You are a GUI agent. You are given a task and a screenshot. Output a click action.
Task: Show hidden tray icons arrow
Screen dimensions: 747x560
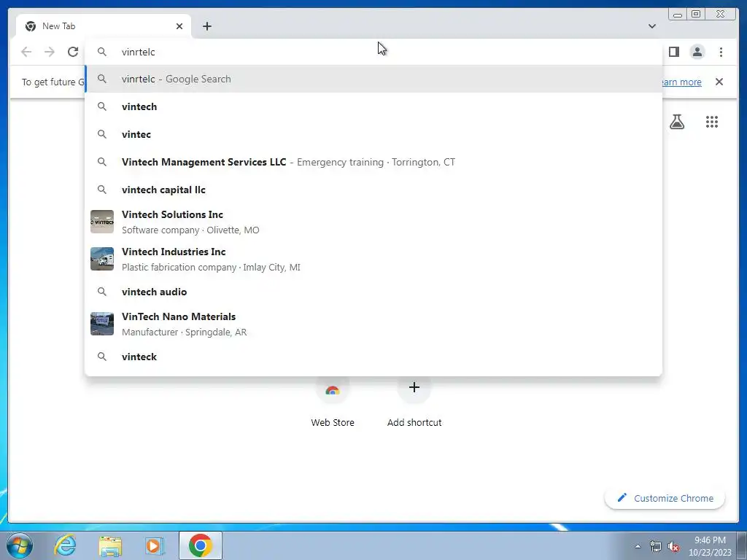(638, 546)
